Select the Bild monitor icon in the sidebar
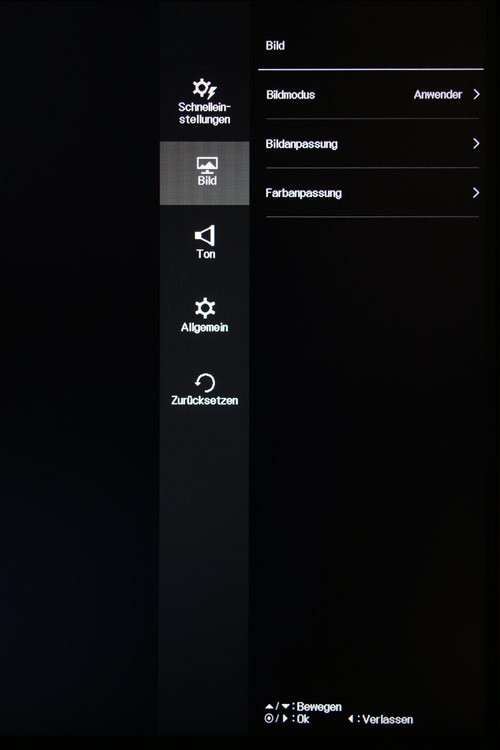The image size is (500, 750). tap(207, 165)
